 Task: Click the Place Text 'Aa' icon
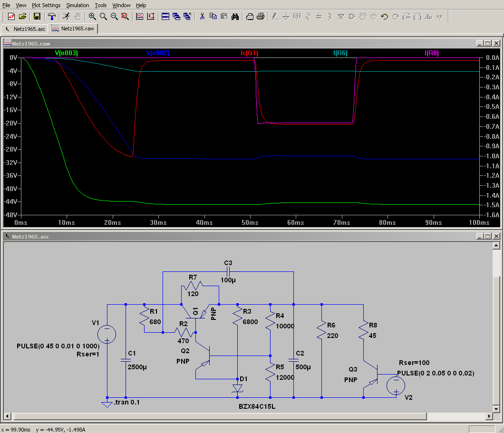[x=428, y=16]
